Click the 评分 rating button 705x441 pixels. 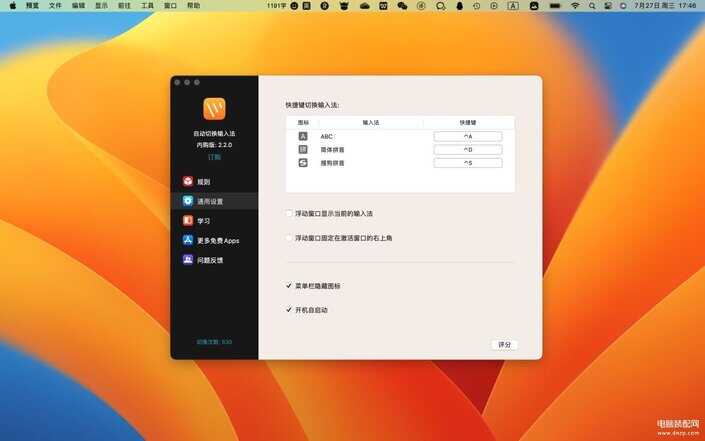pos(504,344)
